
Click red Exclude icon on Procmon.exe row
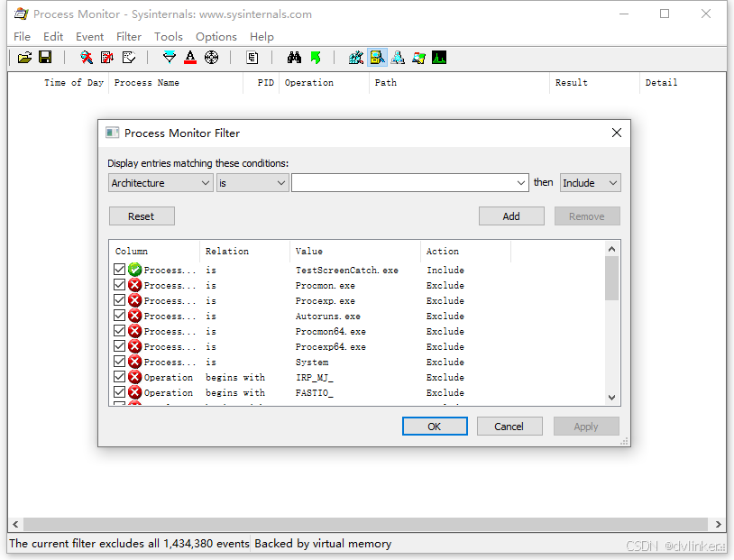click(x=135, y=285)
